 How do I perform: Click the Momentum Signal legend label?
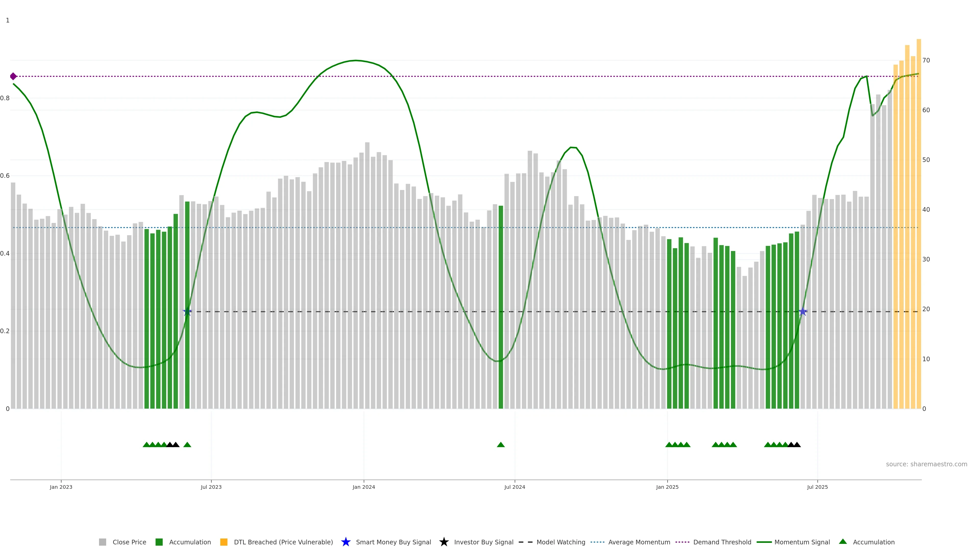802,542
